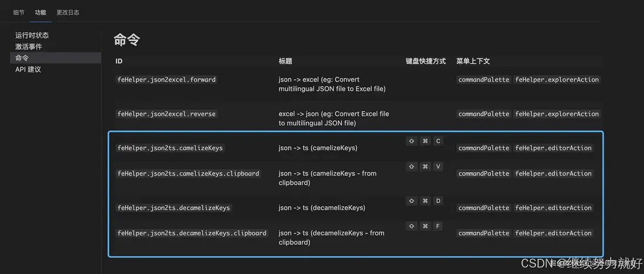Click the feHelper.json2excel.reverse command ID
Screen dimensions: 644x274
(x=167, y=114)
